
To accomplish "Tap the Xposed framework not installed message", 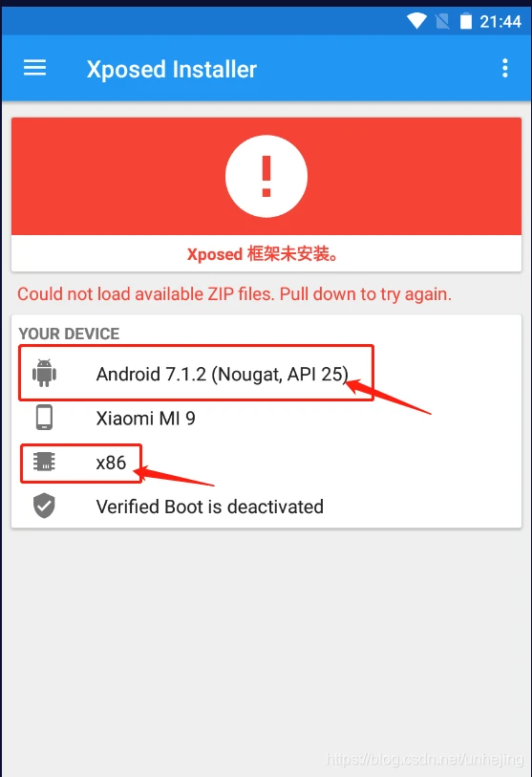I will (x=263, y=254).
